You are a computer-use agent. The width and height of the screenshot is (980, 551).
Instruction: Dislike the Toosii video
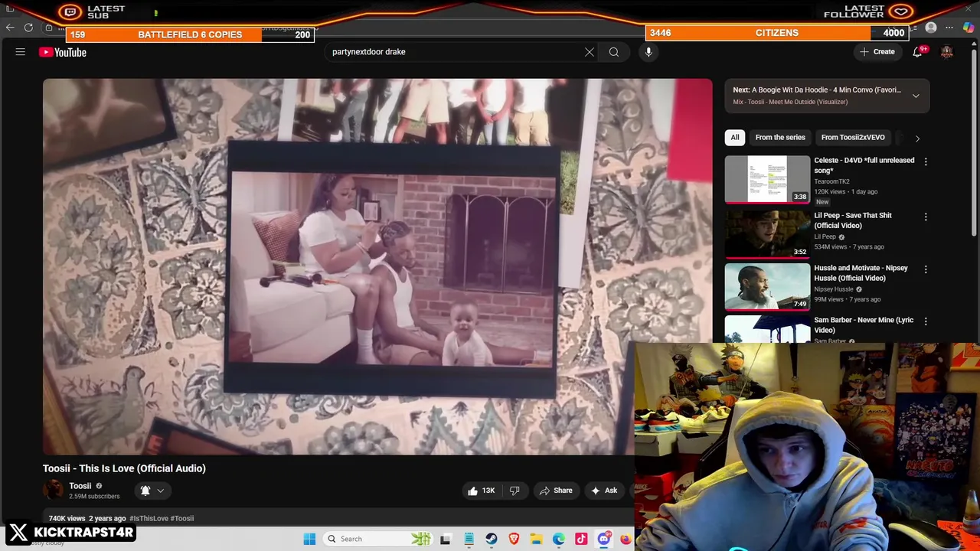(514, 491)
